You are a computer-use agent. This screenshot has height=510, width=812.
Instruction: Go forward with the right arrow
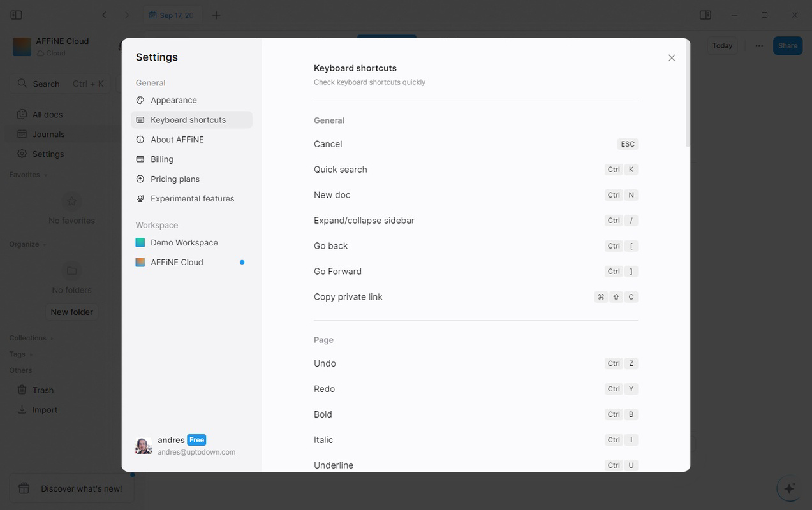coord(126,15)
